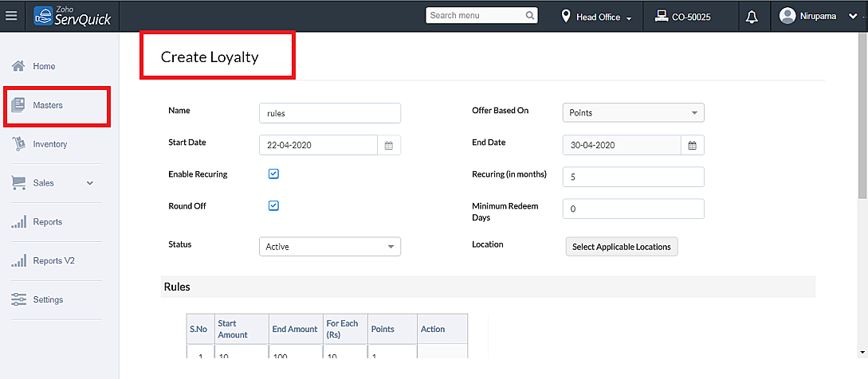Expand the Sales menu chevron
The height and width of the screenshot is (379, 868).
90,183
